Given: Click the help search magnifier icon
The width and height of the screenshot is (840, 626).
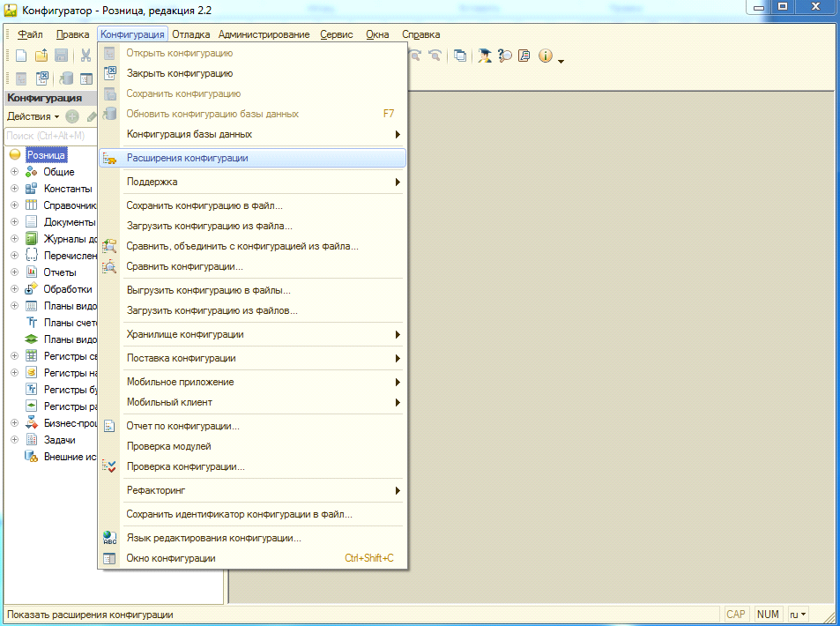Looking at the screenshot, I should pyautogui.click(x=505, y=56).
